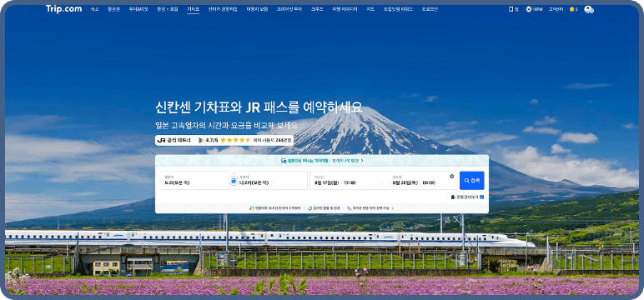The height and width of the screenshot is (300, 644).
Task: Open the 숙소 (hotels) menu item
Action: coord(94,9)
